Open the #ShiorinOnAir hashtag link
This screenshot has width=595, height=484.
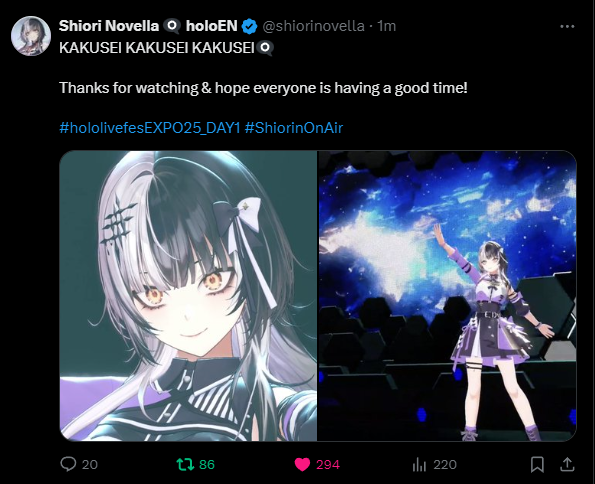click(x=294, y=128)
